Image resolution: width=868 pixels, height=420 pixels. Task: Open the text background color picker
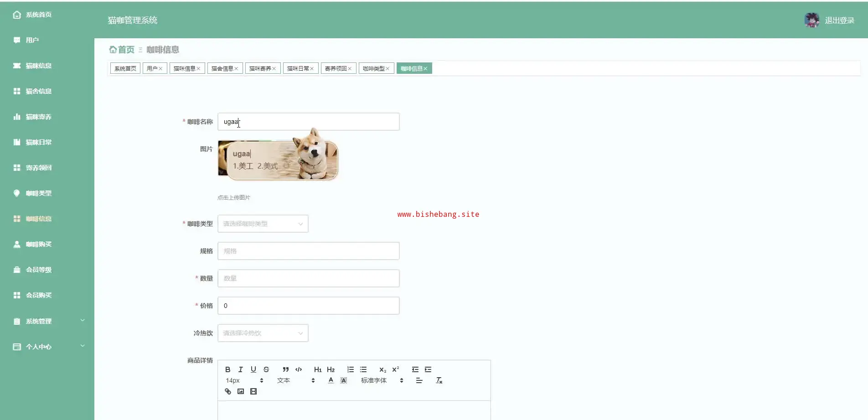(344, 380)
